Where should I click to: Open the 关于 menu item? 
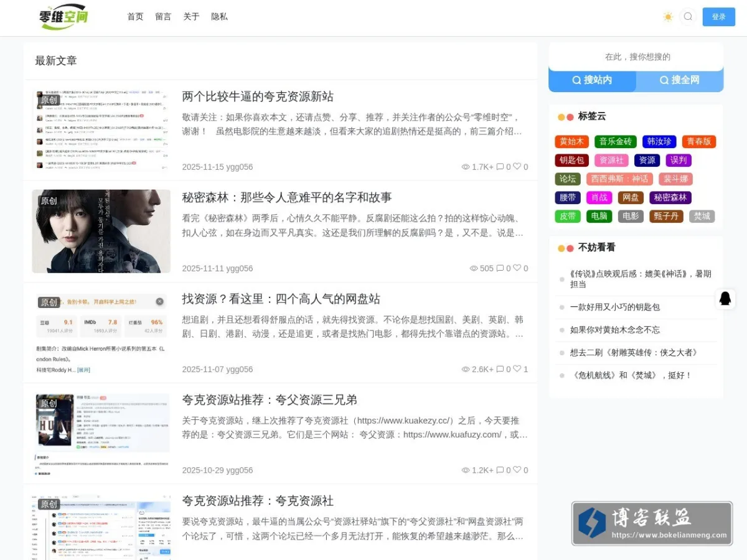point(191,17)
